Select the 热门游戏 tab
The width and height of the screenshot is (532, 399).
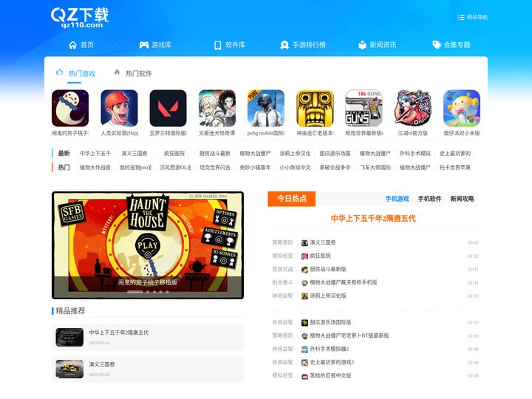pyautogui.click(x=75, y=73)
